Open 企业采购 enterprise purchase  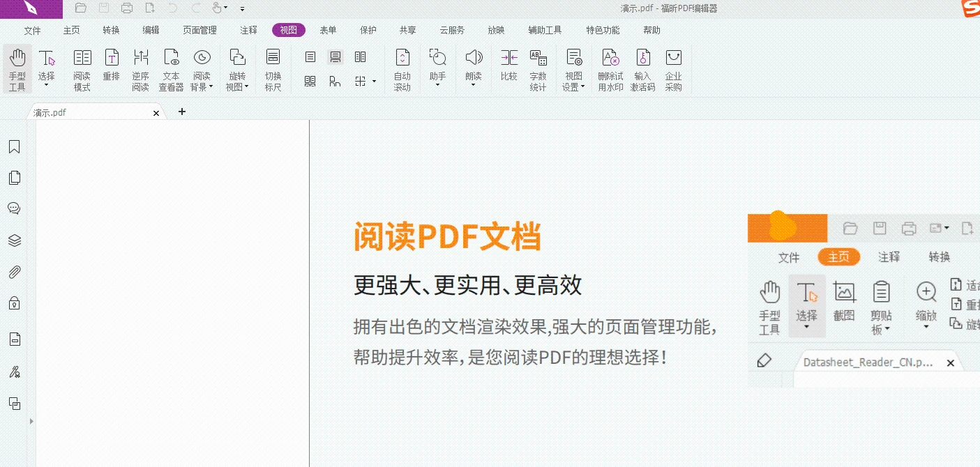(x=673, y=70)
